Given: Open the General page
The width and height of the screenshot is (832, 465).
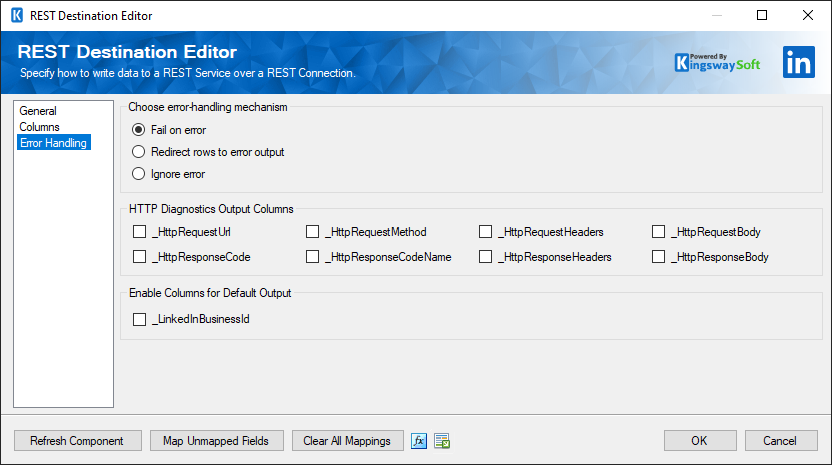Looking at the screenshot, I should (38, 111).
